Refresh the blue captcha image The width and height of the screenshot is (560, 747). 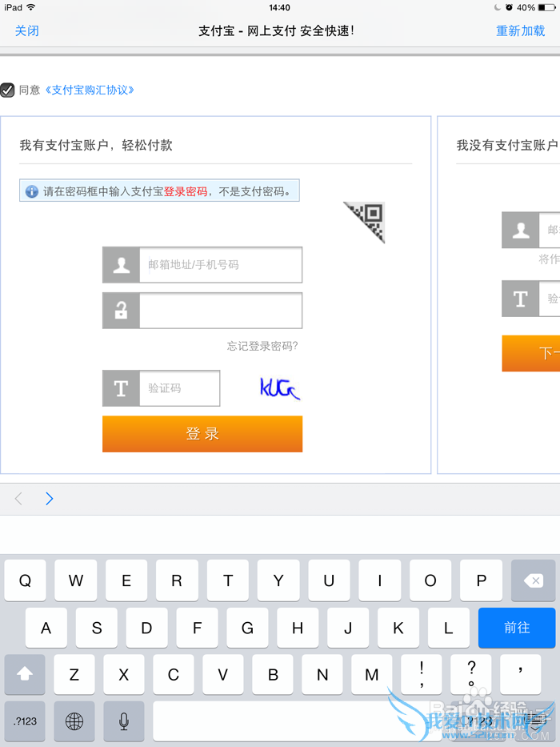tap(280, 388)
